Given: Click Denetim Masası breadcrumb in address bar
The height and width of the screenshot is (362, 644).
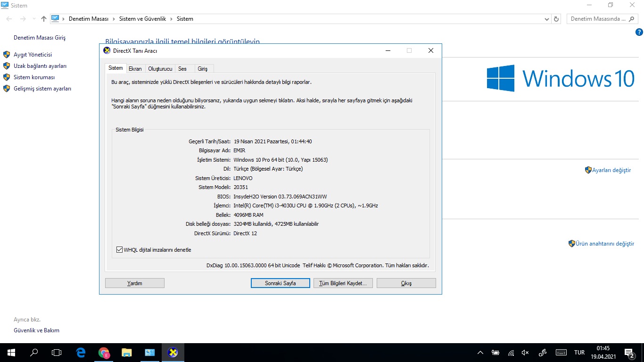Looking at the screenshot, I should click(89, 19).
